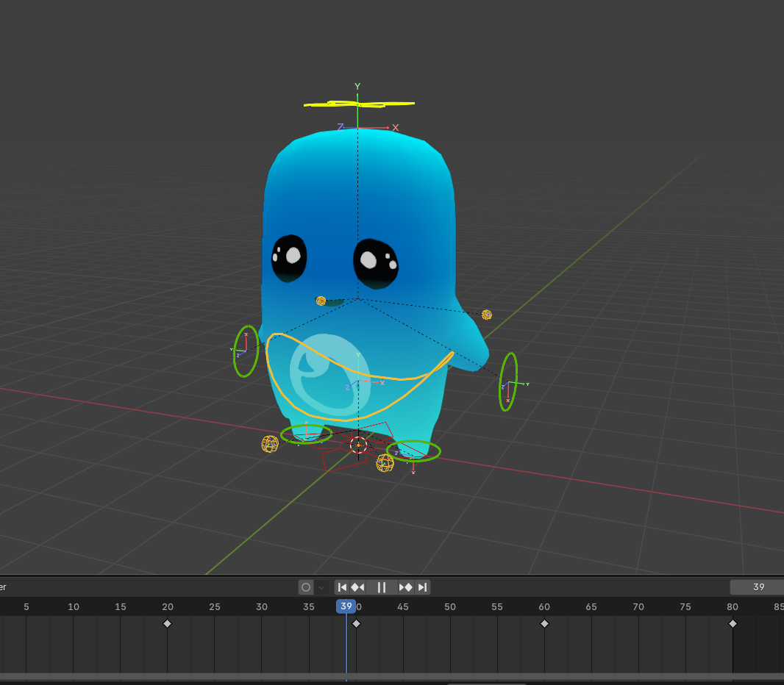784x685 pixels.
Task: Click the 3D cursor at the character's feet
Action: tap(358, 445)
